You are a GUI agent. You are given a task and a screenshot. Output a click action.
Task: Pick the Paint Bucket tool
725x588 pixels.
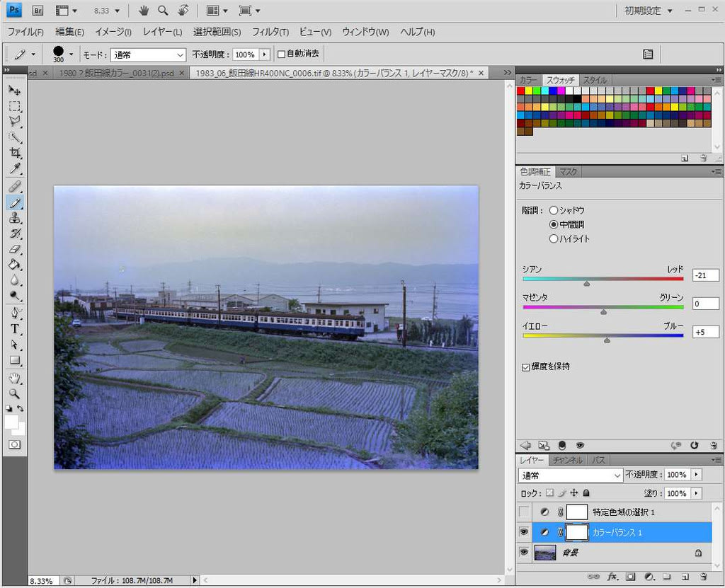[14, 265]
